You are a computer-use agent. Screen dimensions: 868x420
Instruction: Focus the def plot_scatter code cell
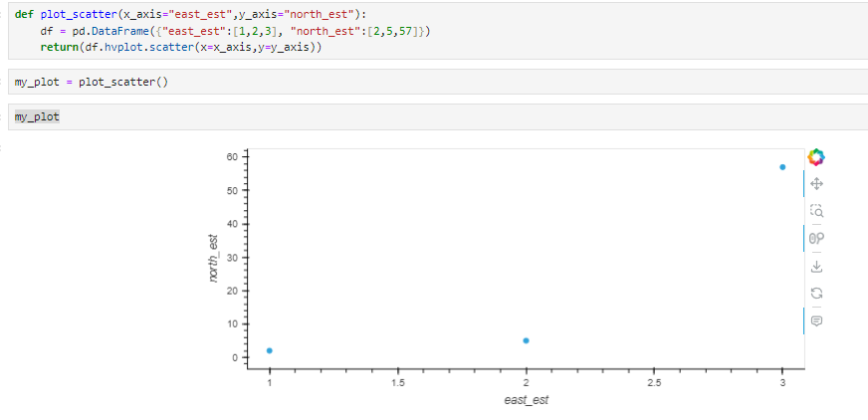[x=438, y=31]
